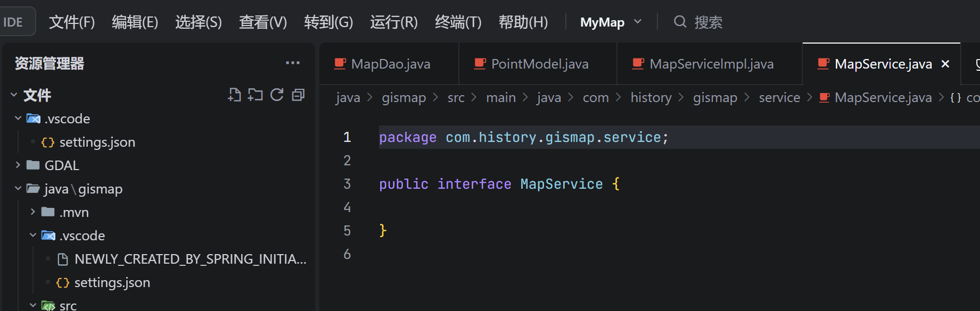
Task: Open the 终端(T) menu
Action: coord(458,22)
